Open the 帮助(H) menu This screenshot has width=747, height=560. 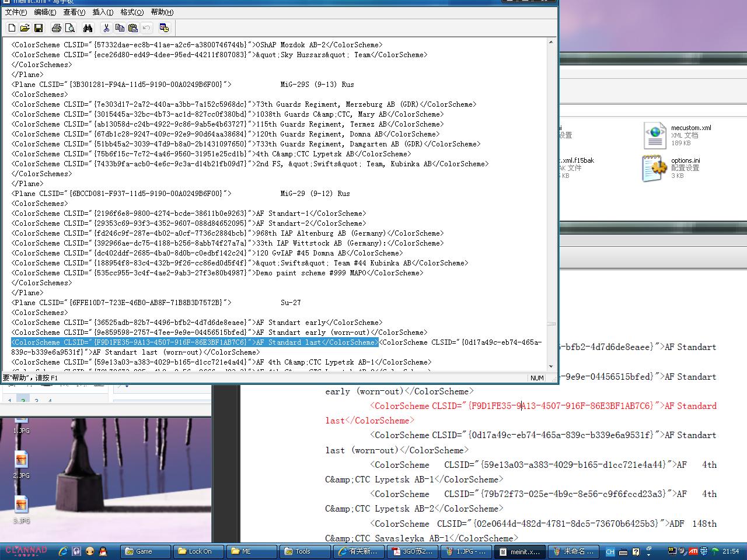tap(162, 12)
